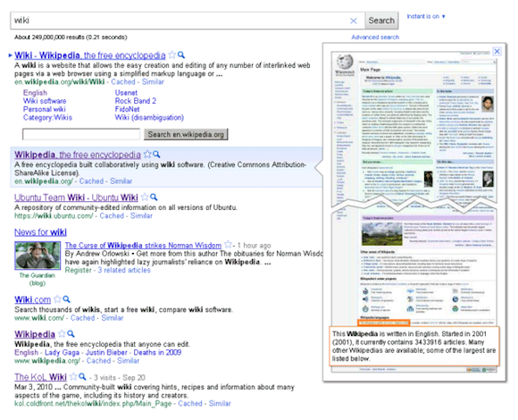Open the Register source link
The width and height of the screenshot is (518, 420).
point(78,270)
